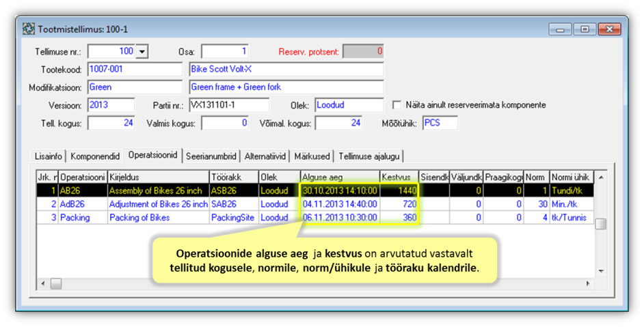Click the Kirjeldus column header
The height and width of the screenshot is (327, 644).
[158, 177]
